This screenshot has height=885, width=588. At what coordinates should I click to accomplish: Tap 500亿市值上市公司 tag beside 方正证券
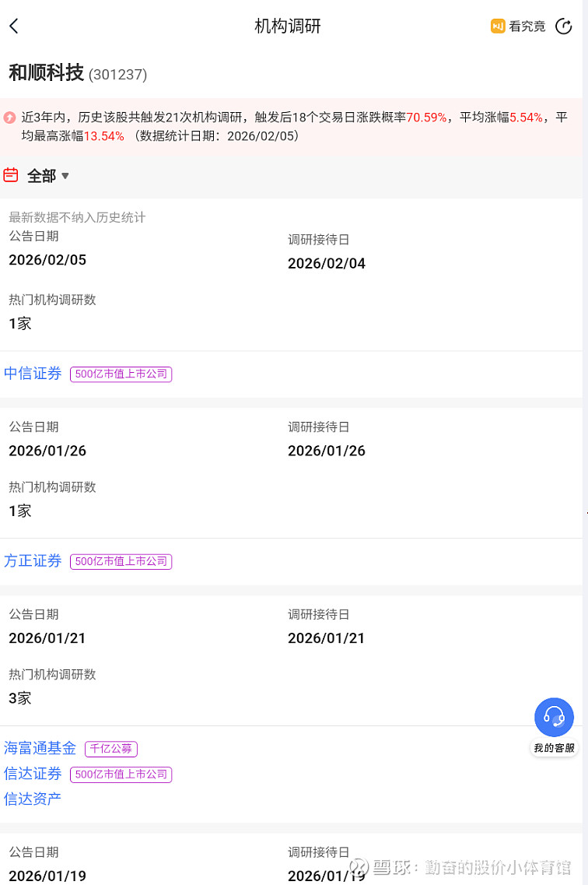(x=121, y=561)
